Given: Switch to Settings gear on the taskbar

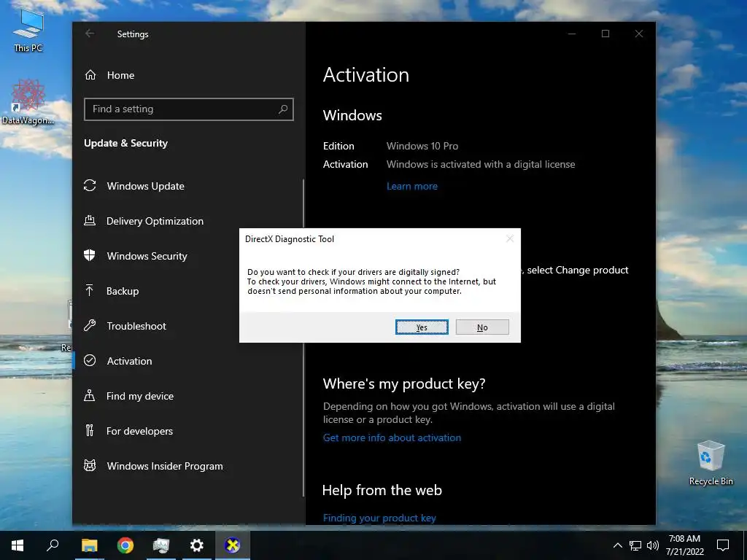Looking at the screenshot, I should tap(197, 545).
